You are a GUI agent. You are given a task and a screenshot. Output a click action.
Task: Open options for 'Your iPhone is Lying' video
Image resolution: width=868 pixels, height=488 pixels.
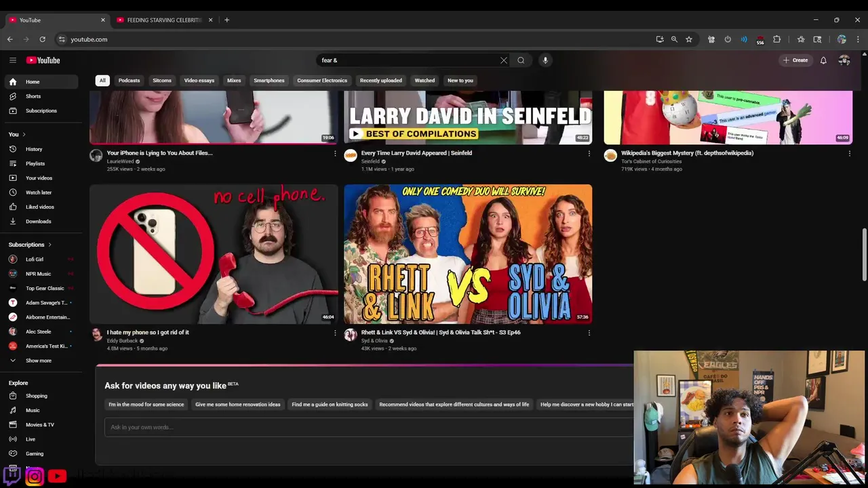(x=335, y=153)
